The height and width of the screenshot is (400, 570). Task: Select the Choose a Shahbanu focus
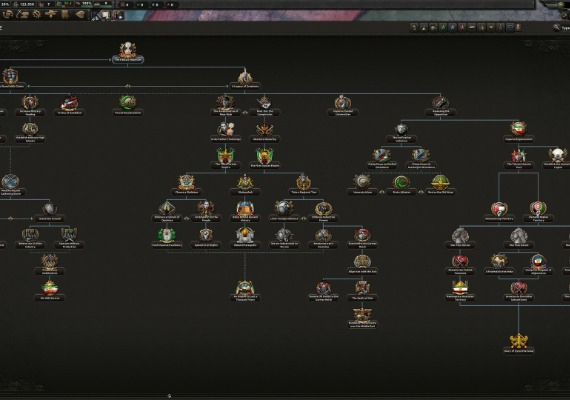(x=186, y=185)
